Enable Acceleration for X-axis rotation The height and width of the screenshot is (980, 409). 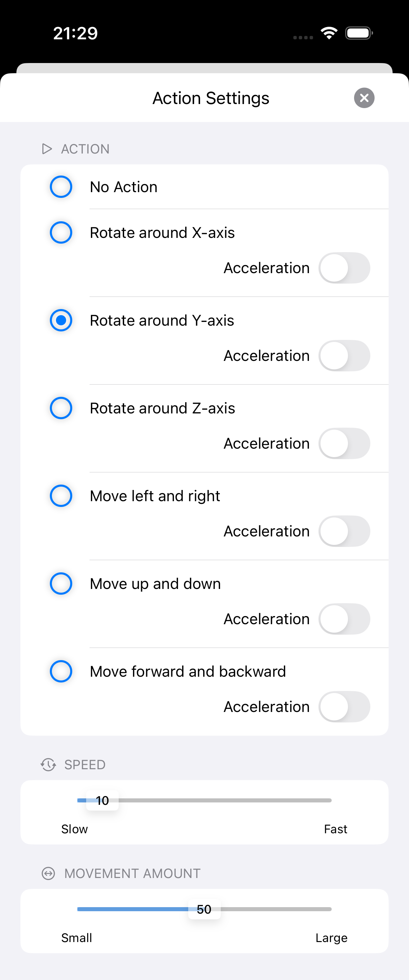tap(344, 268)
